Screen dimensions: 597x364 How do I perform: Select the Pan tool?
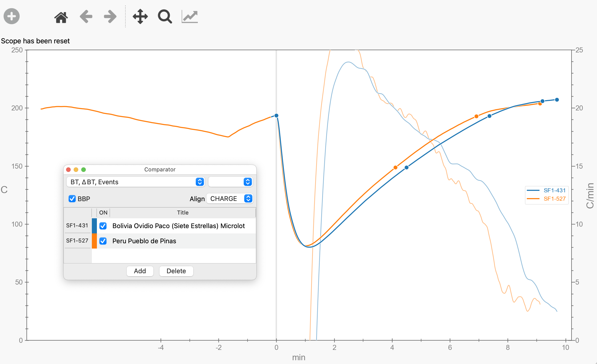click(x=140, y=17)
